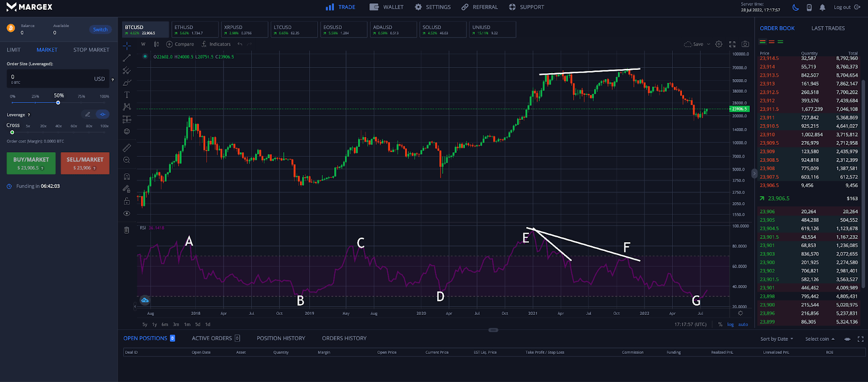Switch to the LIMIT order tab
Viewport: 868px width, 382px height.
[x=14, y=50]
